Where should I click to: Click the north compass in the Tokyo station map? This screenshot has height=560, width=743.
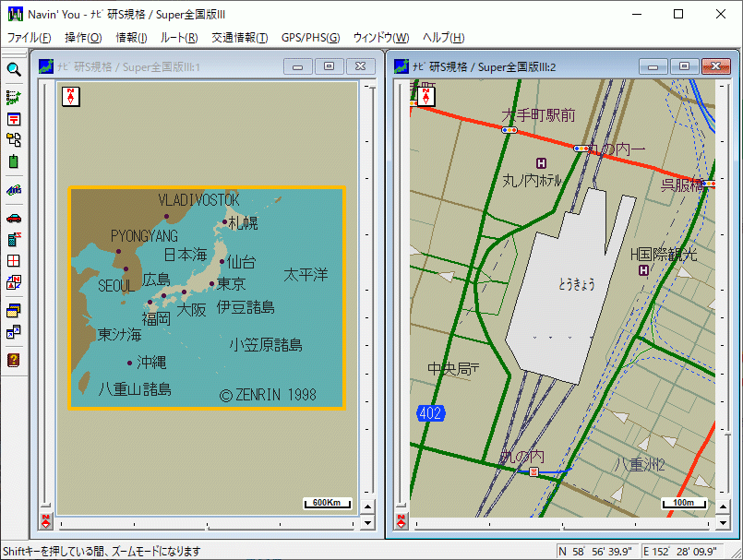pyautogui.click(x=426, y=96)
